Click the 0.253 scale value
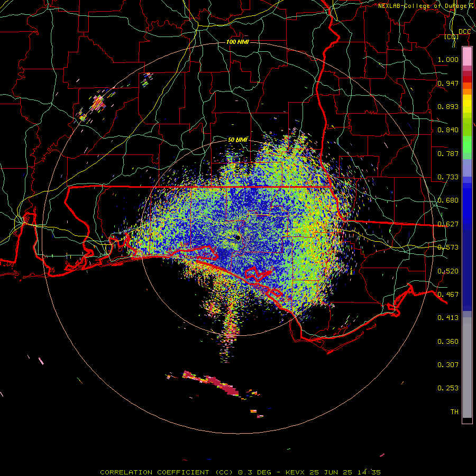This screenshot has width=476, height=476. point(448,388)
